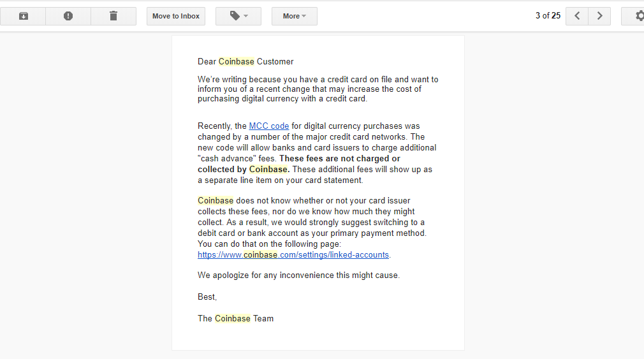644x359 pixels.
Task: Click the quoted "cash advance" fees text
Action: click(x=227, y=159)
